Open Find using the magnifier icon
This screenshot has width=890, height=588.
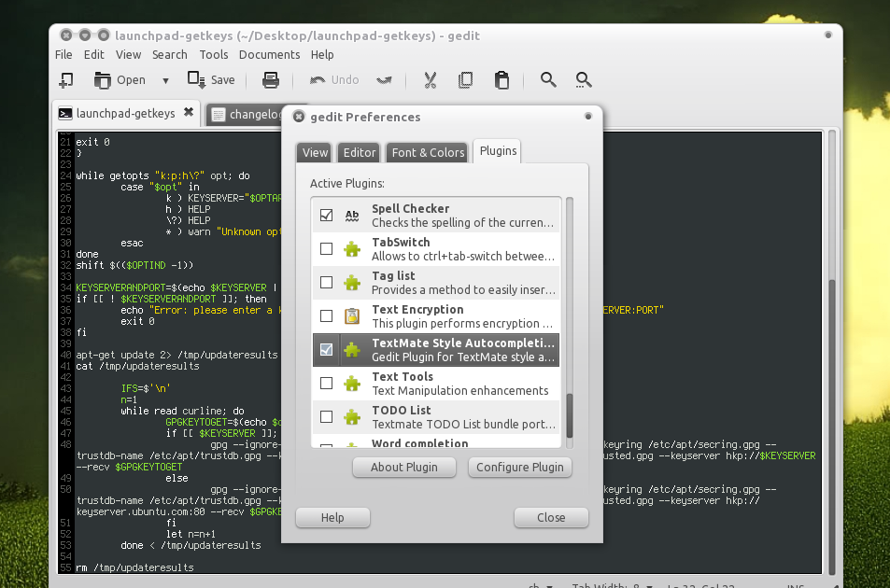point(548,80)
